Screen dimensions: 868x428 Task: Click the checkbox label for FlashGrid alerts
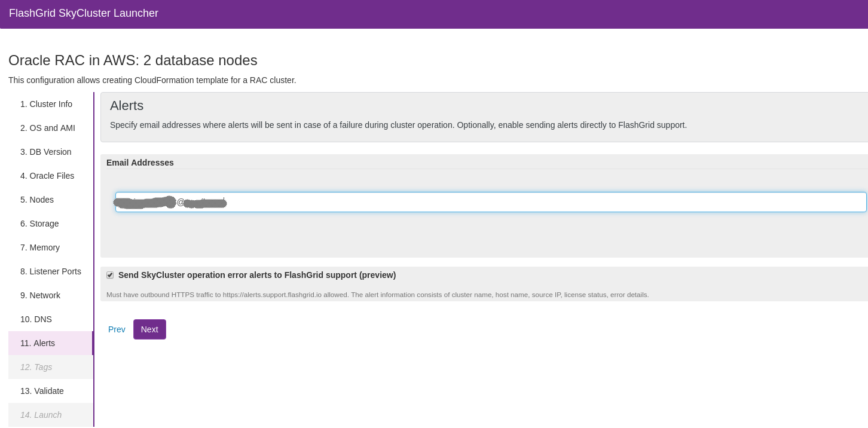[x=257, y=275]
